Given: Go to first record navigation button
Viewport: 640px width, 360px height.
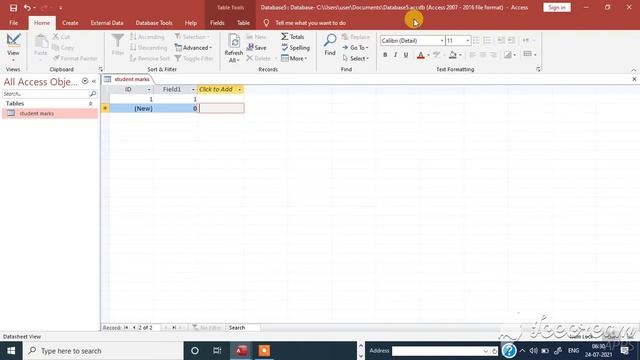Looking at the screenshot, I should tap(126, 328).
